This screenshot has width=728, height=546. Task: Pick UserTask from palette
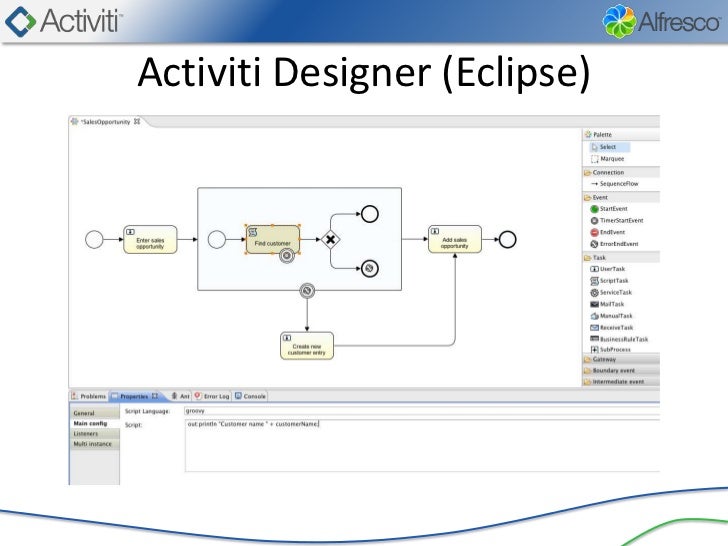pyautogui.click(x=608, y=269)
